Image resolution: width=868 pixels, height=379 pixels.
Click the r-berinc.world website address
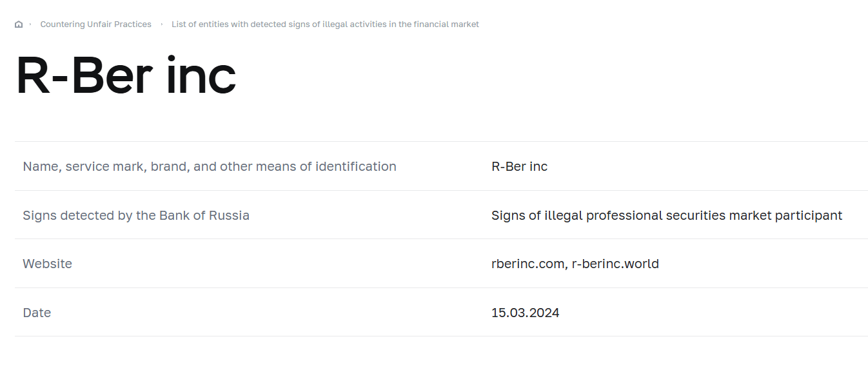point(615,264)
